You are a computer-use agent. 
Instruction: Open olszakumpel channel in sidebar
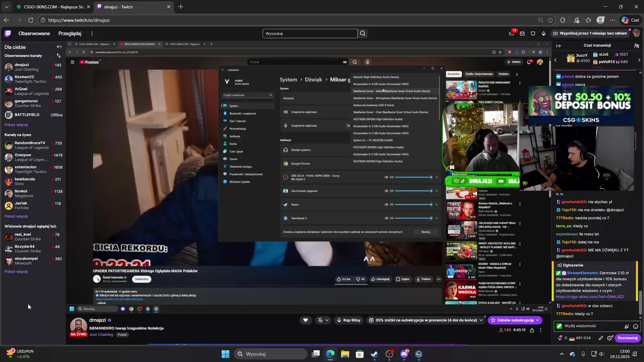pos(33,260)
